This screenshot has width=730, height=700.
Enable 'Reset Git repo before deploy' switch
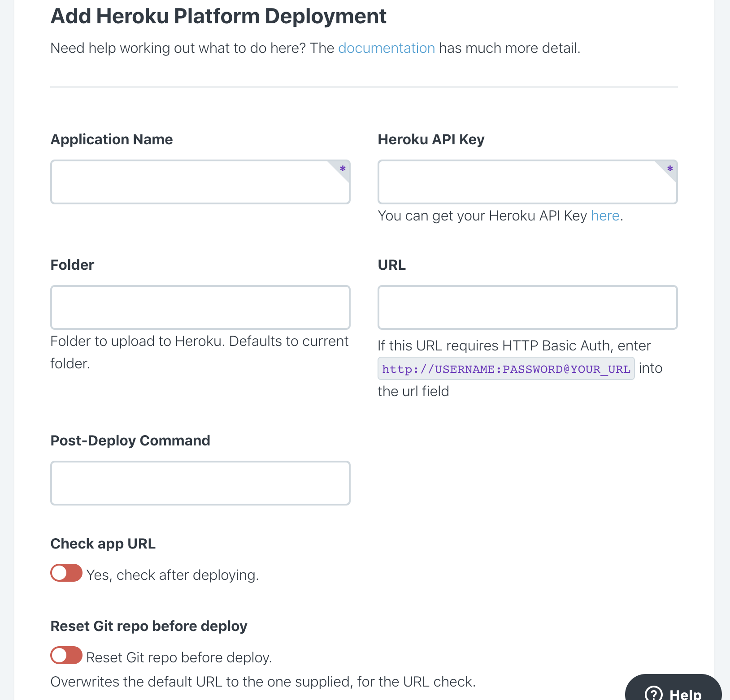pyautogui.click(x=66, y=655)
